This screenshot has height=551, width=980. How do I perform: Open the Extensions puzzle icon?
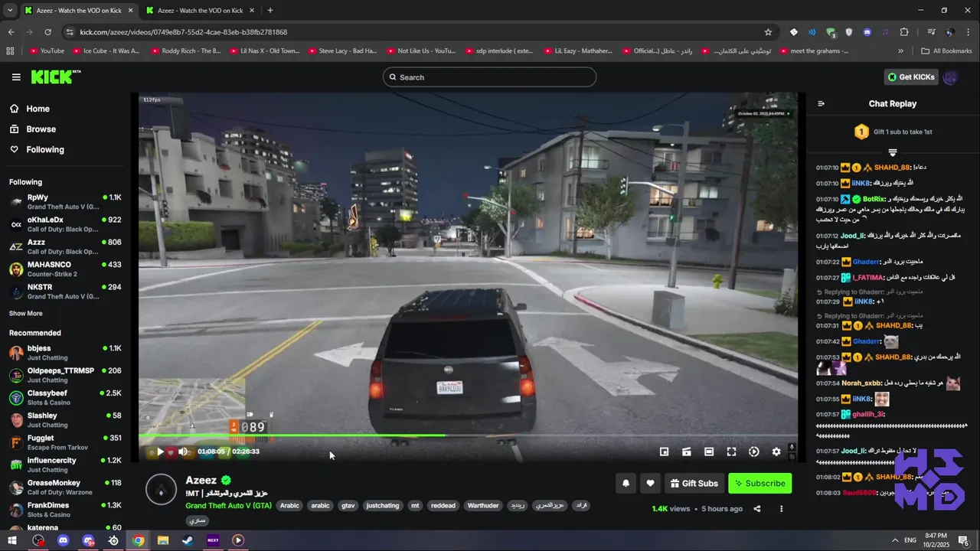click(904, 32)
